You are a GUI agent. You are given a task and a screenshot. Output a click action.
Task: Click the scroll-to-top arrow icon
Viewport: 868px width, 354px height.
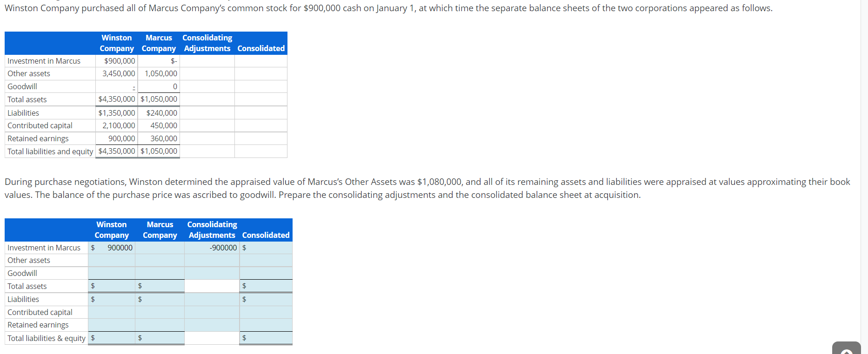point(846,348)
